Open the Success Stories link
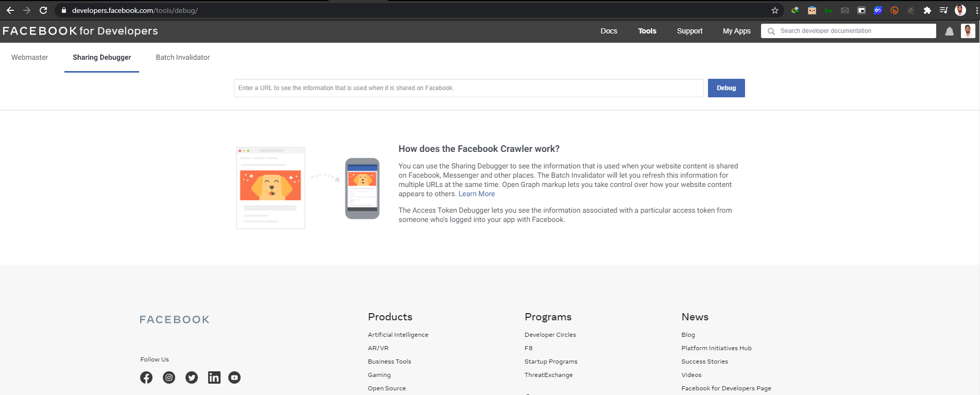Image resolution: width=980 pixels, height=395 pixels. (x=704, y=362)
